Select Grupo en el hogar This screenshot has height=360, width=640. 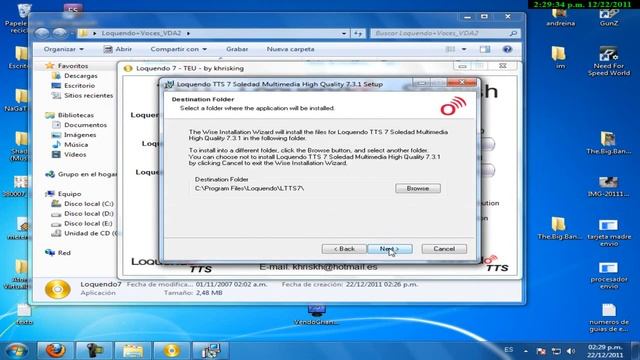87,174
